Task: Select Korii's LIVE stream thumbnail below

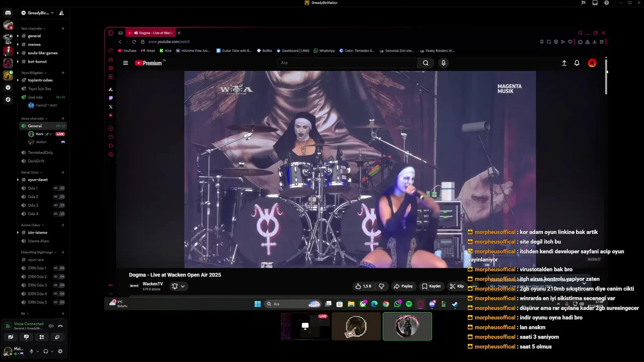Action: 305,326
